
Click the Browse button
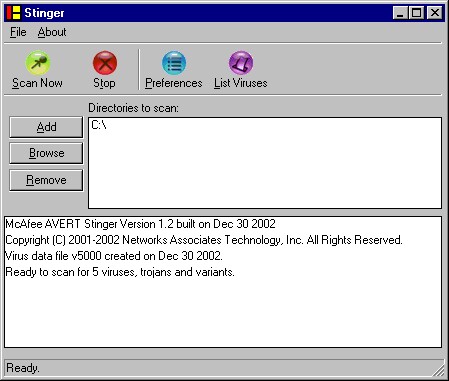click(46, 153)
